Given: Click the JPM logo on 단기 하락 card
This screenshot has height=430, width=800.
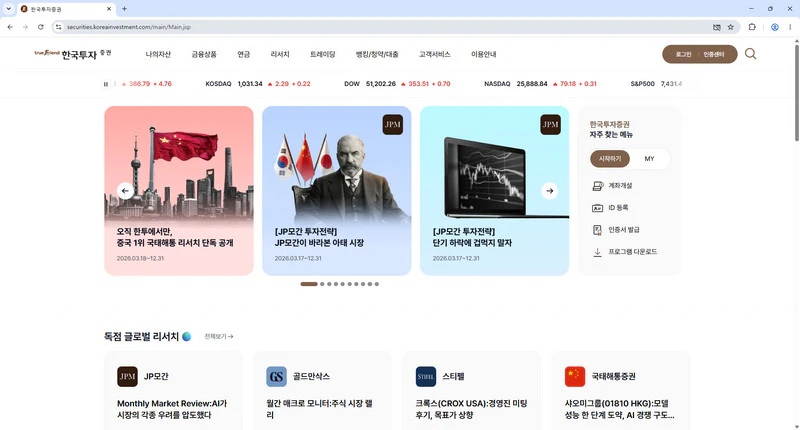Looking at the screenshot, I should point(550,124).
